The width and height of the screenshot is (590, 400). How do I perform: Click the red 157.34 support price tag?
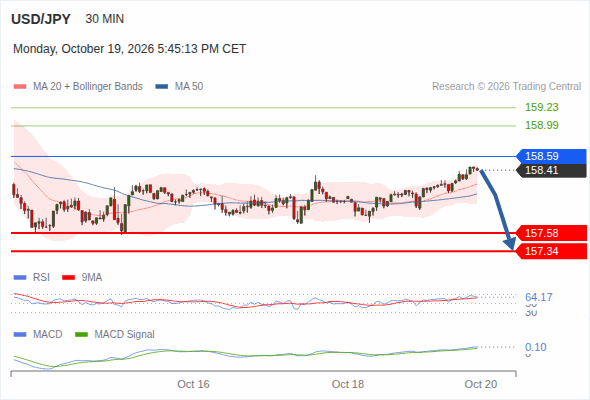pyautogui.click(x=551, y=251)
